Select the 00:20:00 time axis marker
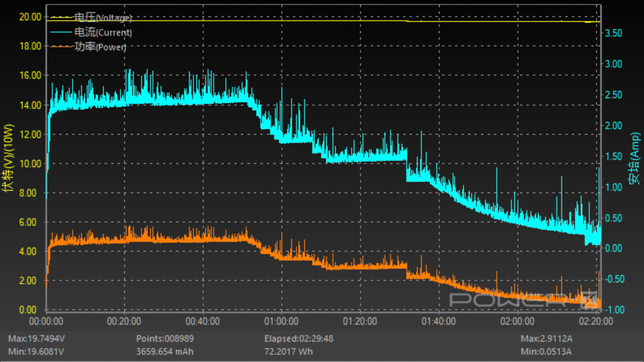 click(125, 321)
